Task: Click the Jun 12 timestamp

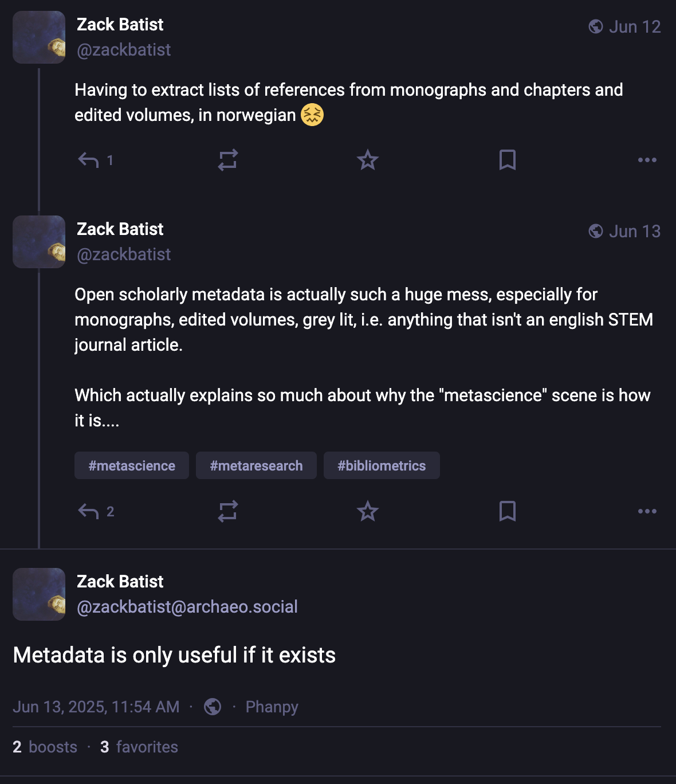Action: pos(635,27)
